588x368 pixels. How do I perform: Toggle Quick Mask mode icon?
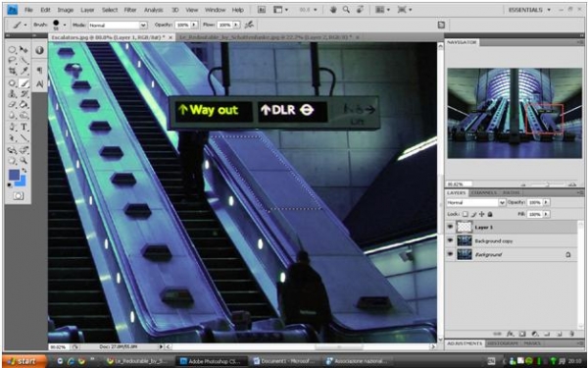[x=18, y=195]
